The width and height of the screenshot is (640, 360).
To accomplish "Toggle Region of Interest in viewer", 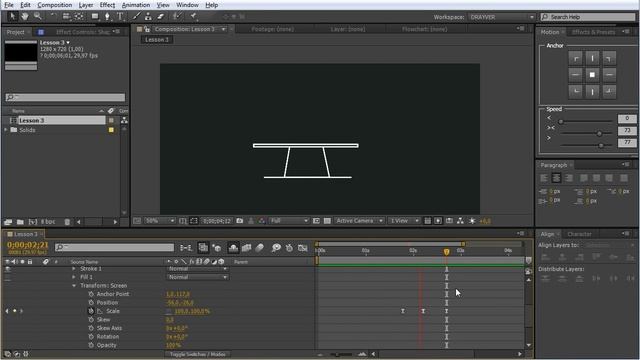I will coord(316,221).
